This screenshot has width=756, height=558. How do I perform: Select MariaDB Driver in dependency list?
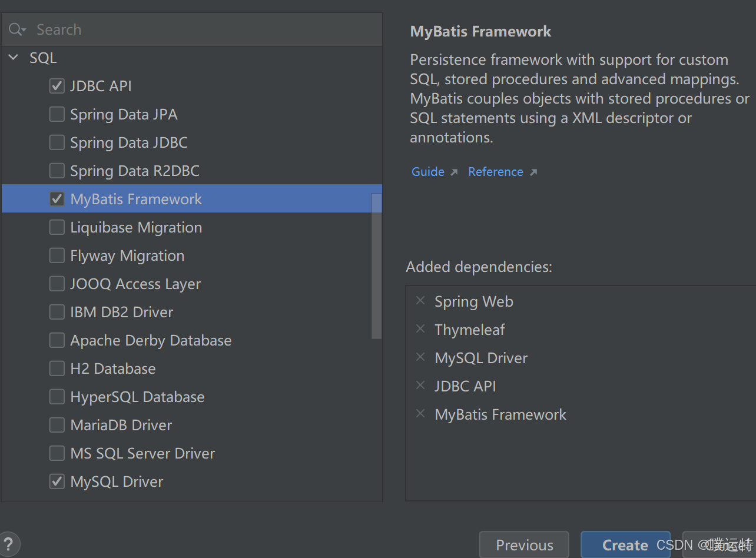(121, 425)
